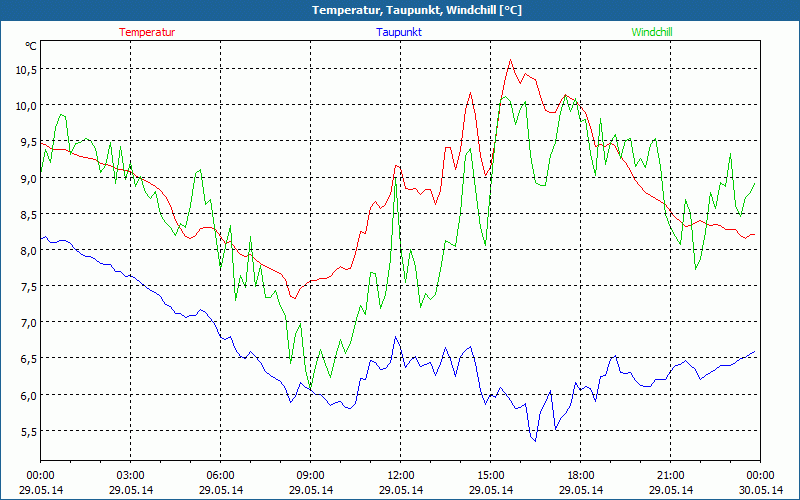Image resolution: width=800 pixels, height=500 pixels.
Task: Click the red Temperatur legend label
Action: 147,32
